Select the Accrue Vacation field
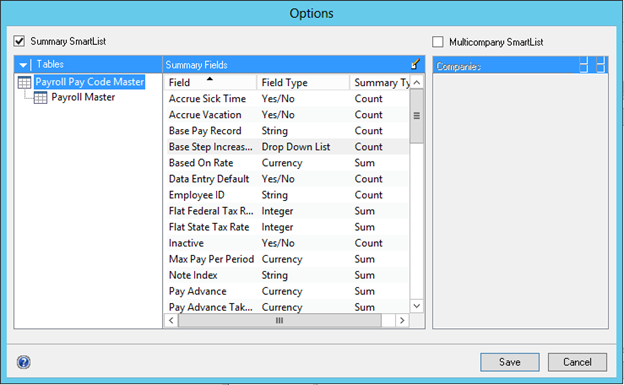 click(205, 115)
